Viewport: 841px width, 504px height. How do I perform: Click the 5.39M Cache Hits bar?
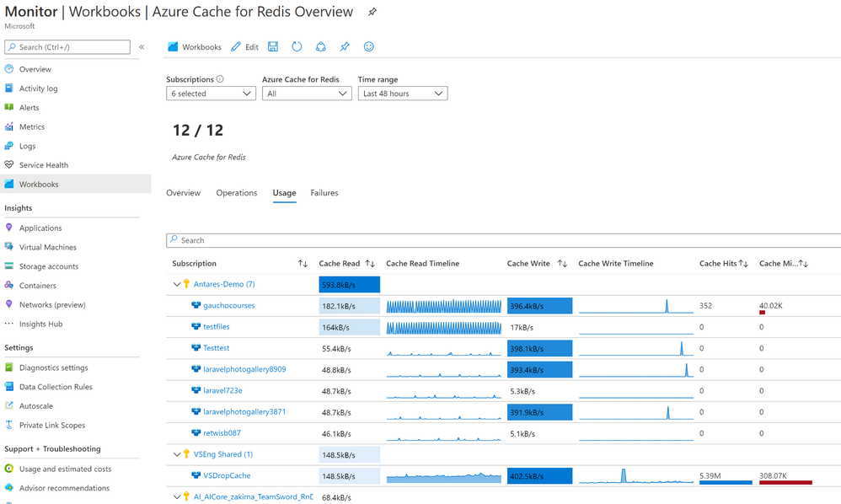coord(726,482)
